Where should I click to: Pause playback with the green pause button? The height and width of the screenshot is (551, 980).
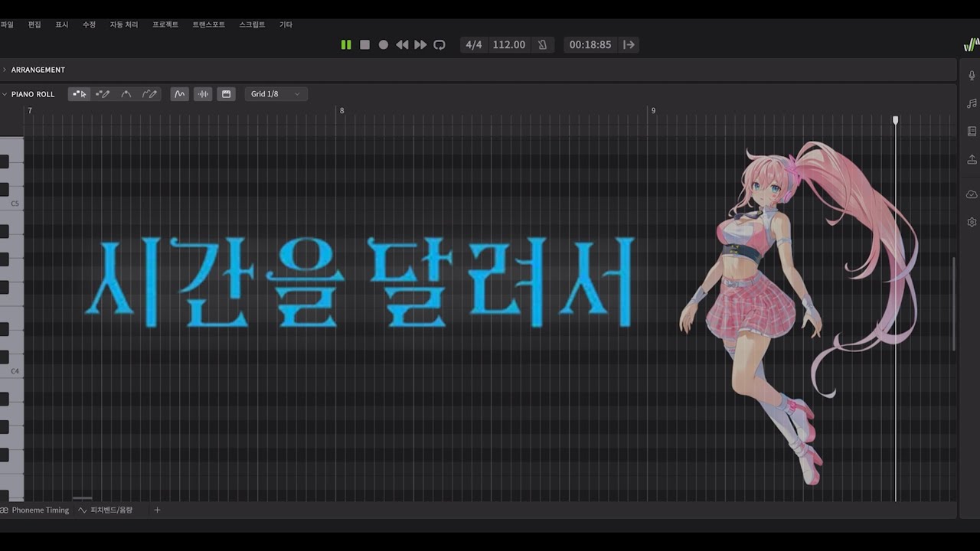pos(346,45)
